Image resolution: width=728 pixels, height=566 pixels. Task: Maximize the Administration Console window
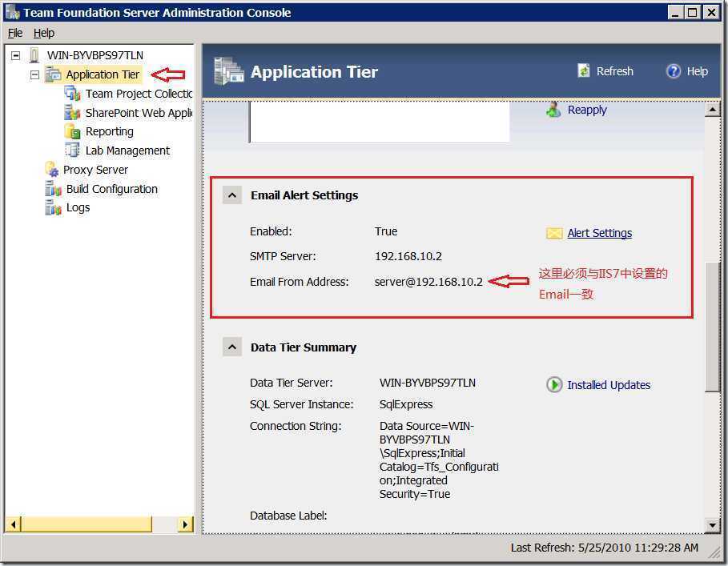(x=692, y=12)
